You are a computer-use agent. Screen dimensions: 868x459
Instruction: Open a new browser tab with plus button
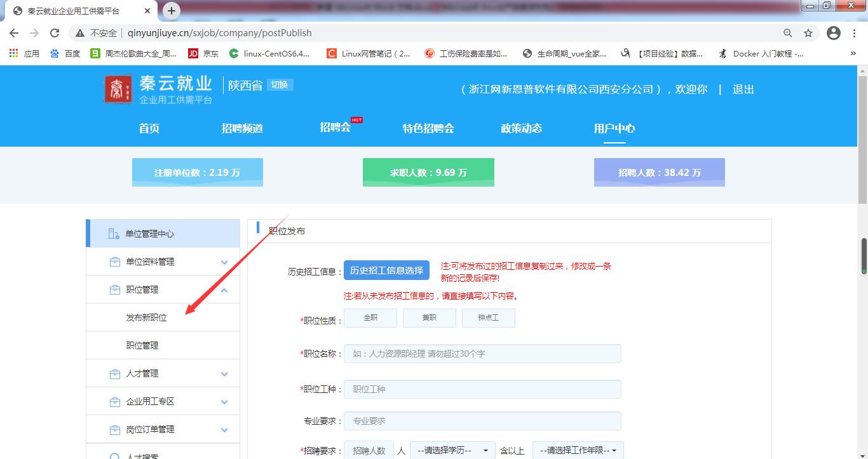coord(172,11)
